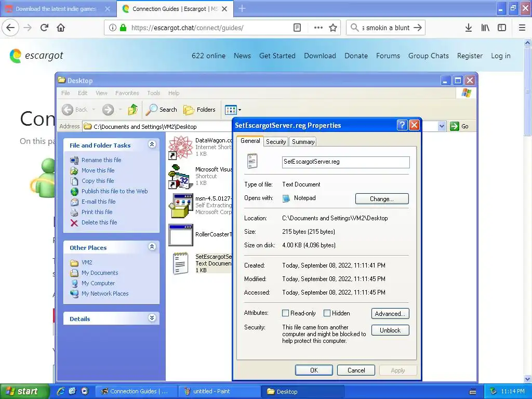
Task: Click the Help question mark in Properties title bar
Action: click(402, 125)
